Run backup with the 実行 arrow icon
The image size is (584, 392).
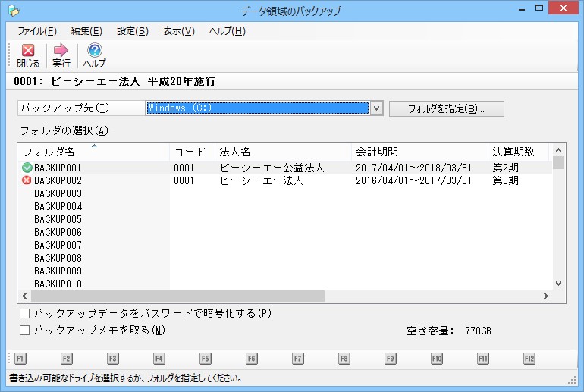tap(61, 52)
